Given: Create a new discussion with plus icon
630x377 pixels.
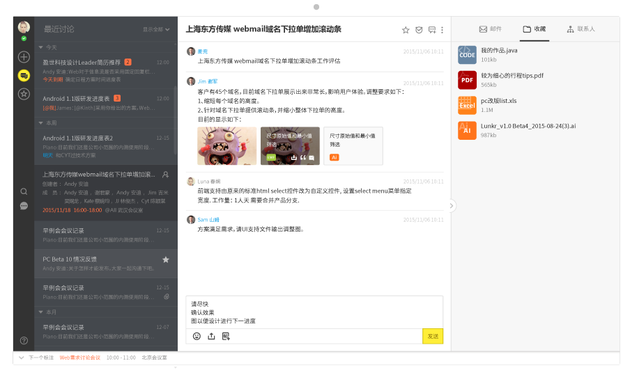Looking at the screenshot, I should 24,57.
